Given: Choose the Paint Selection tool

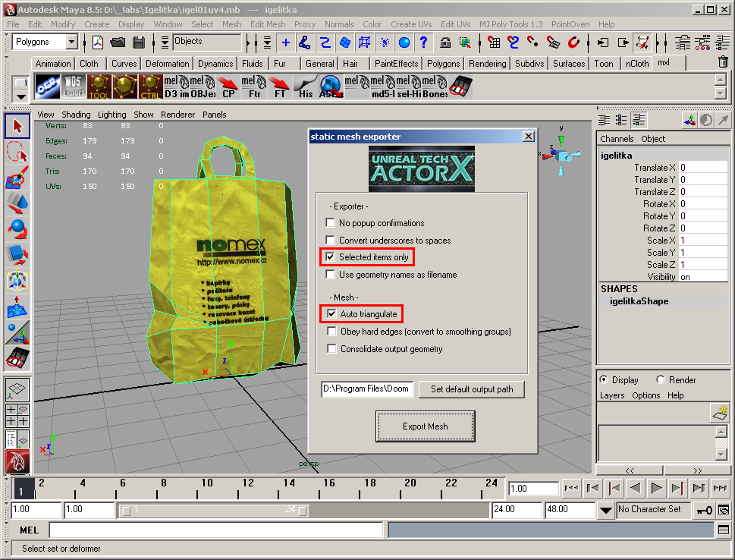Looking at the screenshot, I should point(17,178).
